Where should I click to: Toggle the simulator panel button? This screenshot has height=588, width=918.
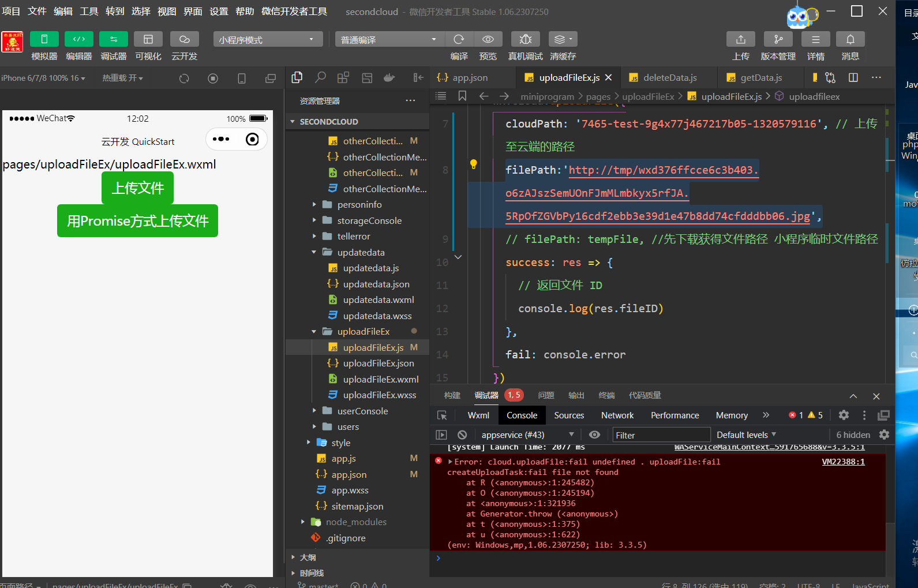[44, 39]
